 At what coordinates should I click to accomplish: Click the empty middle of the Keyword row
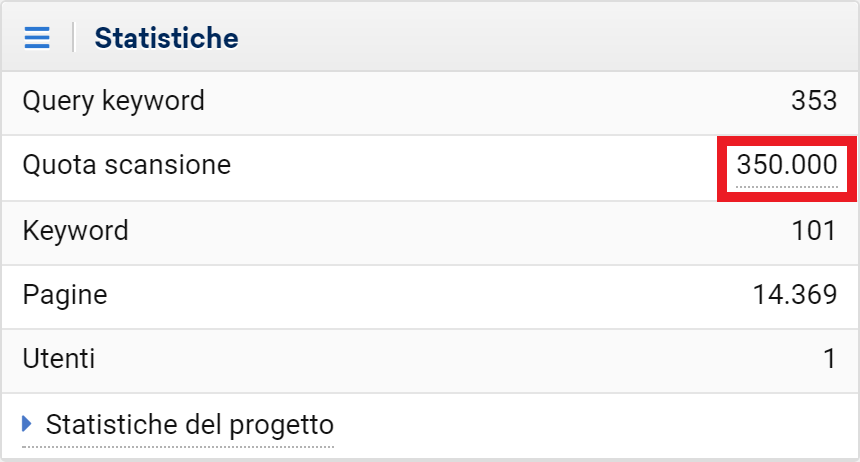pos(430,231)
